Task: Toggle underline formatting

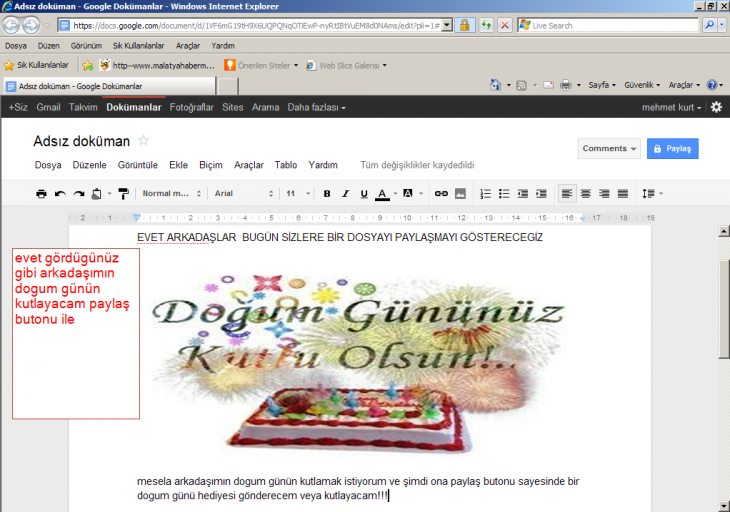Action: [x=364, y=194]
